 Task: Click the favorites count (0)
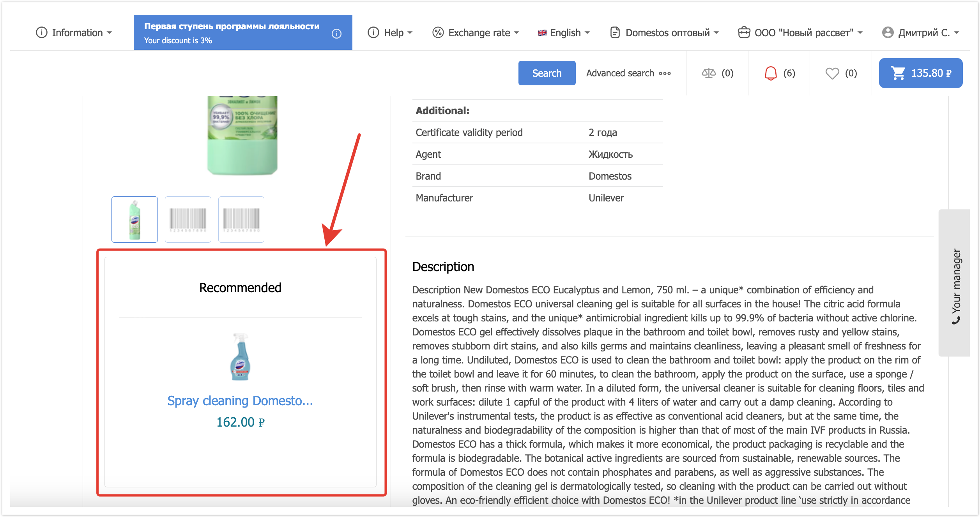[x=851, y=73]
